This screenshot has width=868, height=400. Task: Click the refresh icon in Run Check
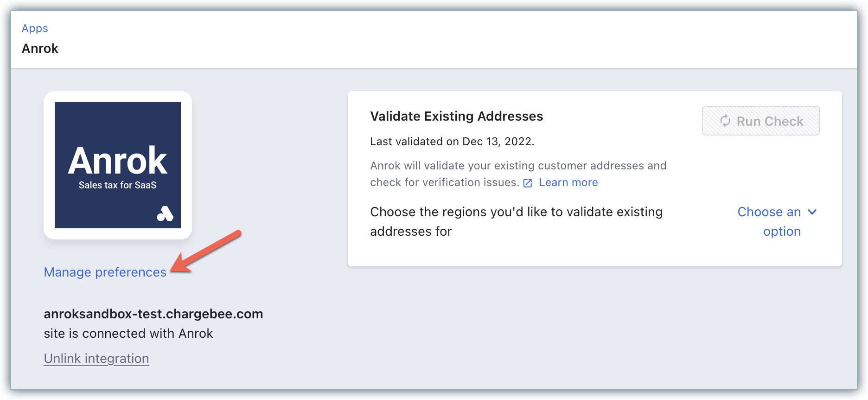pyautogui.click(x=725, y=121)
